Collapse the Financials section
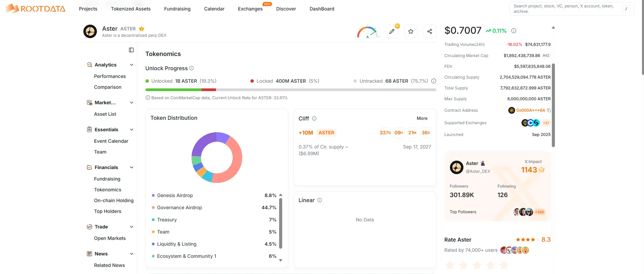This screenshot has width=644, height=274. click(132, 167)
